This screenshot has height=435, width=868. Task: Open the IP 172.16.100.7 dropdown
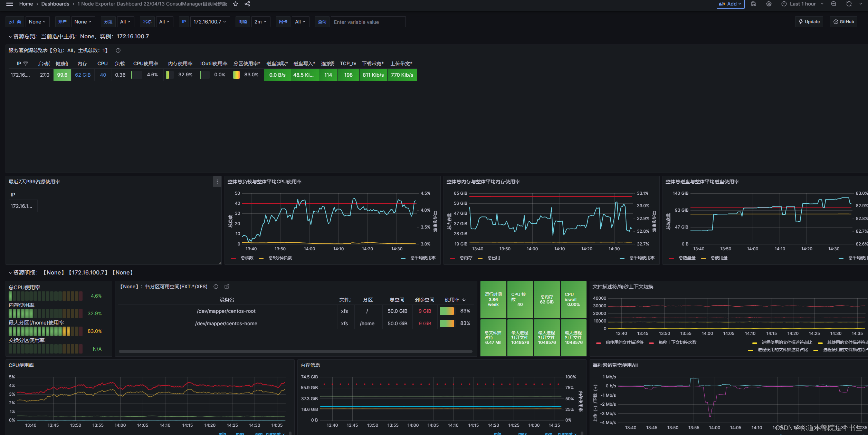tap(209, 22)
